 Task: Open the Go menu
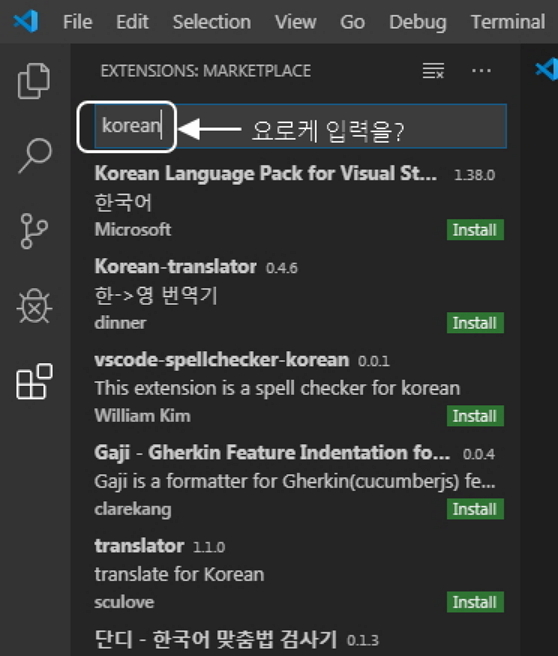tap(352, 22)
